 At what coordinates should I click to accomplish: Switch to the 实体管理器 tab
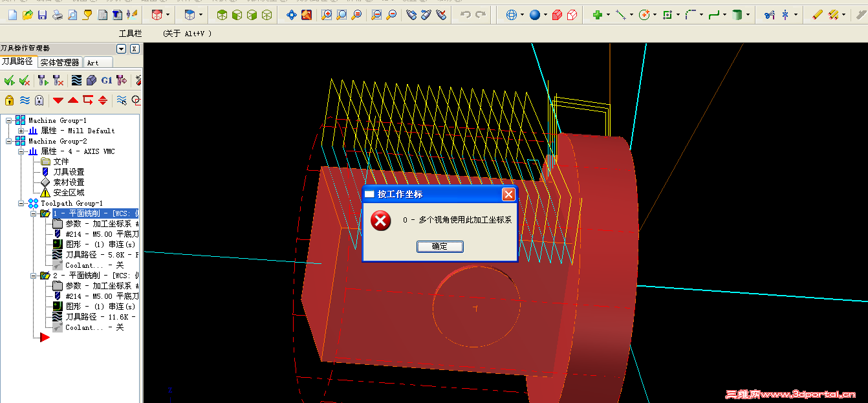(x=60, y=62)
